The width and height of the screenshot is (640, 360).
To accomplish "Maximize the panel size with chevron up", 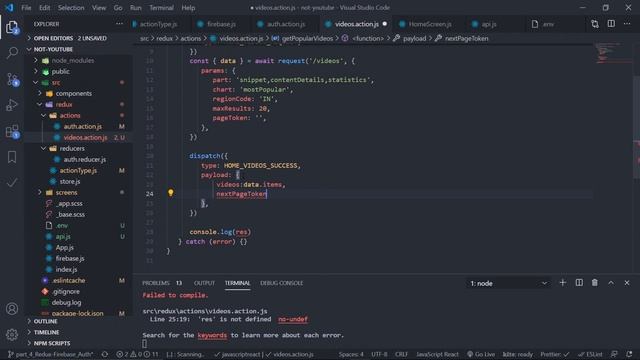I will 611,282.
